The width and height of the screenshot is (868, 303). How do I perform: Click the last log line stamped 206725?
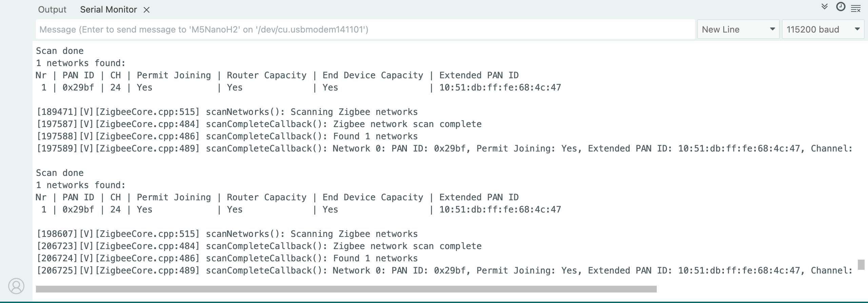point(444,271)
